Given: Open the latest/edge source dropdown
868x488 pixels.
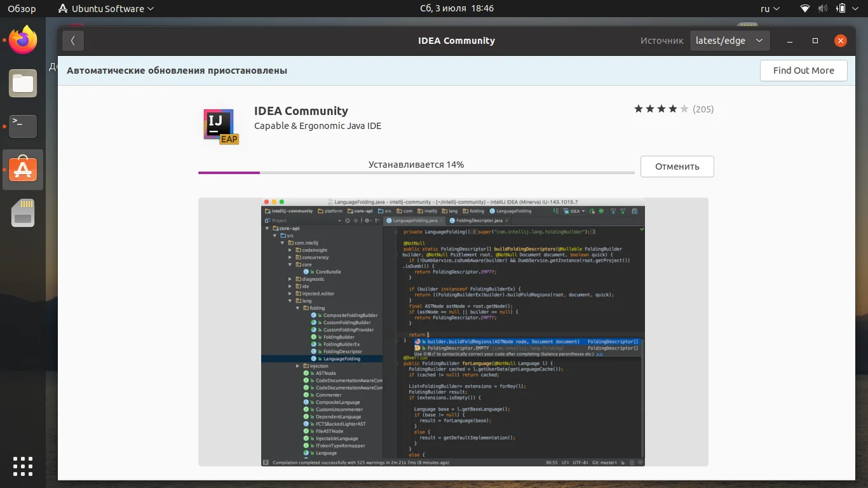Looking at the screenshot, I should [729, 41].
